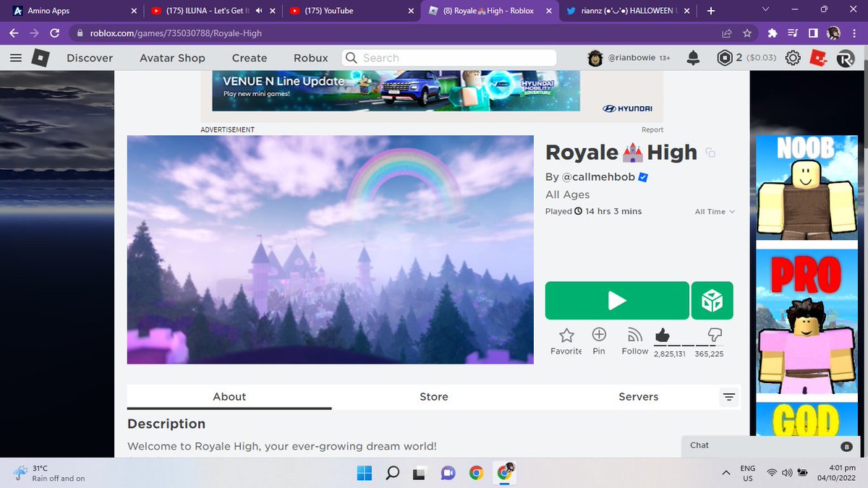Open Create in Roblox navigation
This screenshot has height=488, width=868.
(250, 58)
